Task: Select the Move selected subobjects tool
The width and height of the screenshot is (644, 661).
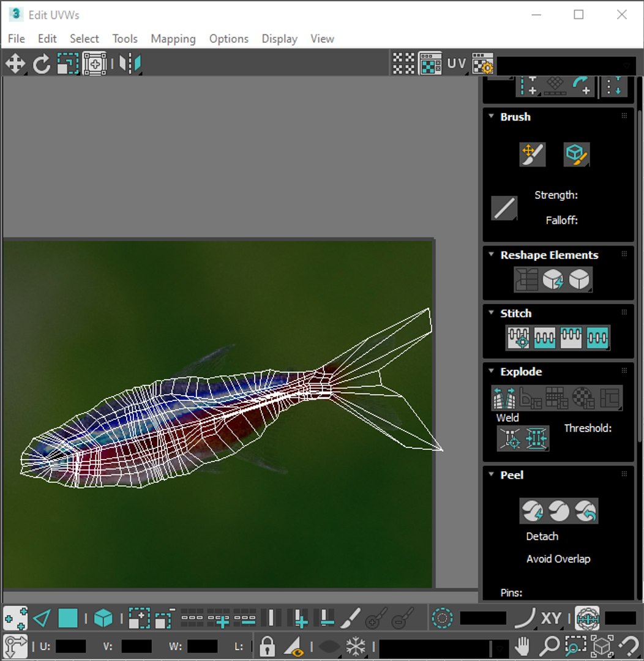Action: tap(15, 64)
